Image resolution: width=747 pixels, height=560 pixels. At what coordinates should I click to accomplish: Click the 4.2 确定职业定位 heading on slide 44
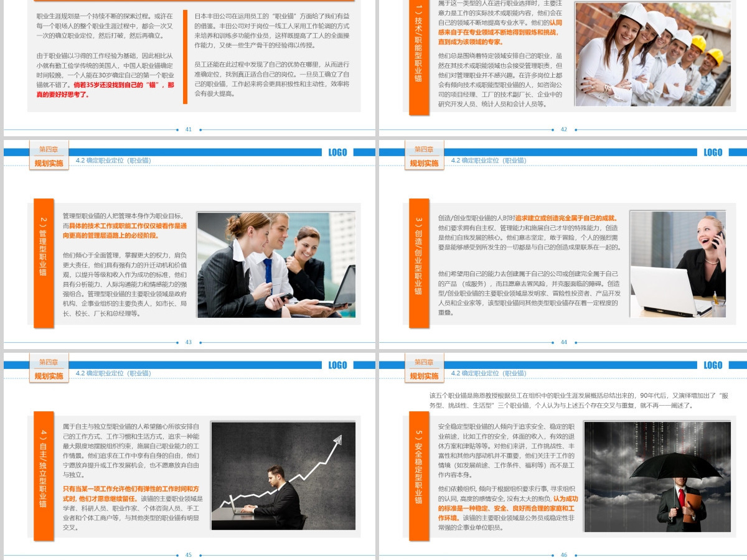489,161
